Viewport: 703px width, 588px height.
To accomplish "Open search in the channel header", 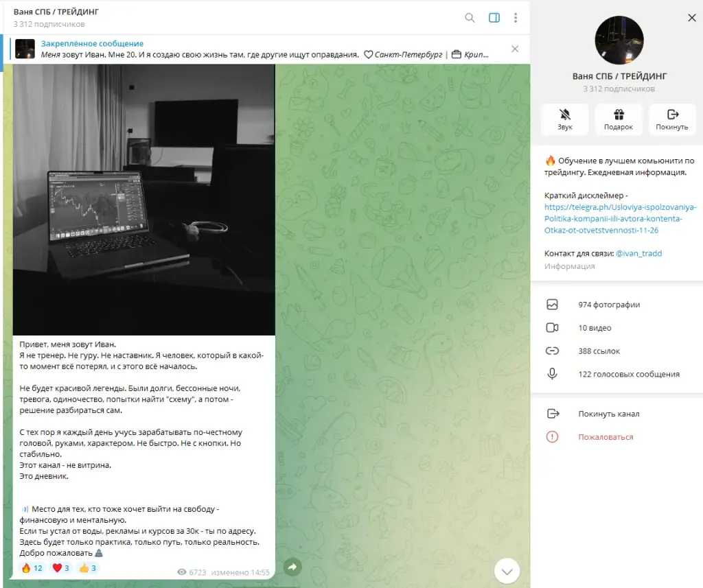I will 470,18.
